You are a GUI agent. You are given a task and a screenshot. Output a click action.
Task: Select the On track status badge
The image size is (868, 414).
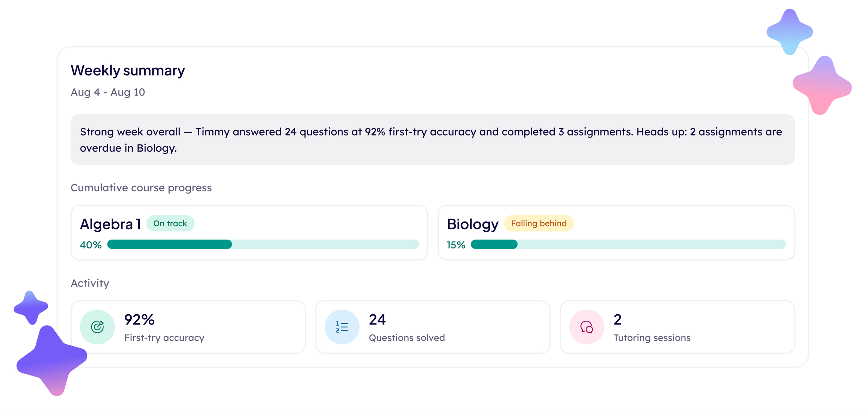tap(170, 223)
